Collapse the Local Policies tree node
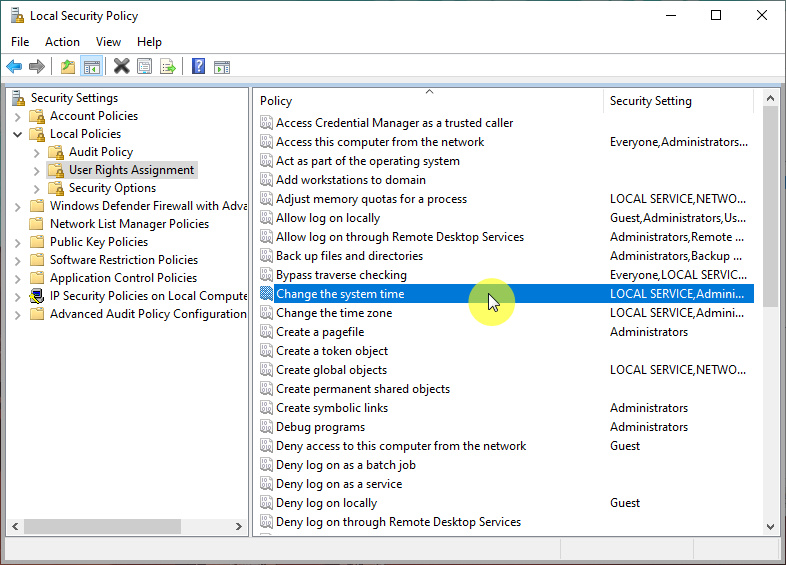 18,134
